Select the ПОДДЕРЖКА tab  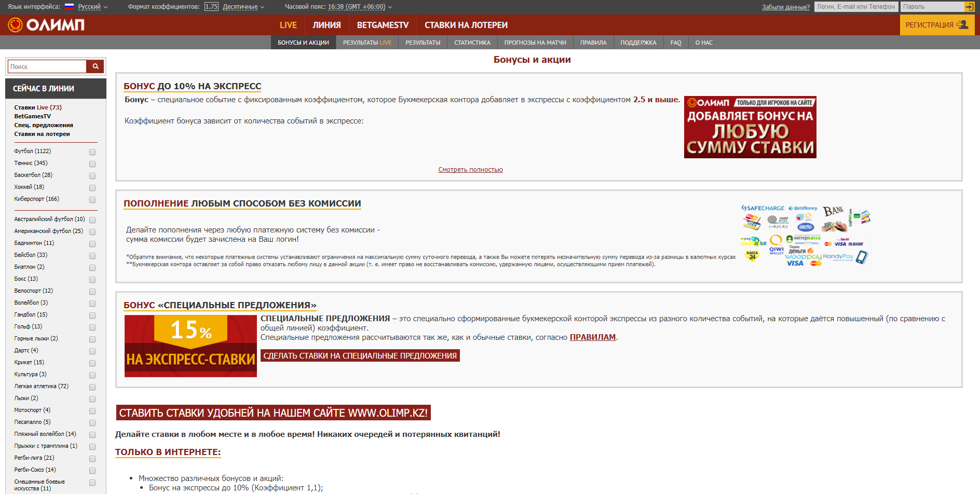638,43
